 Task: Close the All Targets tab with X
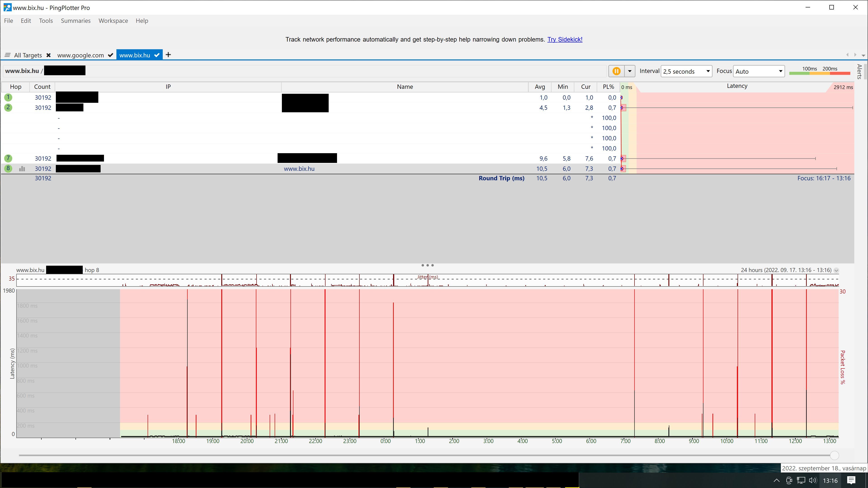click(x=49, y=55)
